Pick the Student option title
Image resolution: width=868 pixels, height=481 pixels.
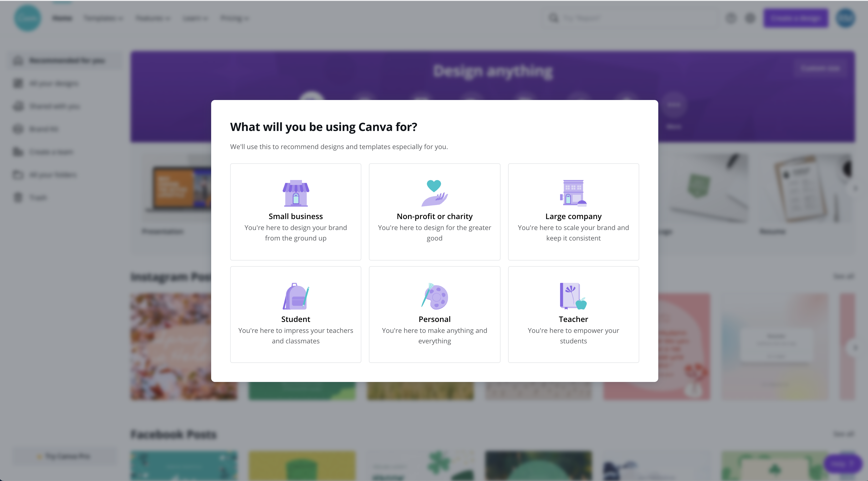[x=296, y=319]
